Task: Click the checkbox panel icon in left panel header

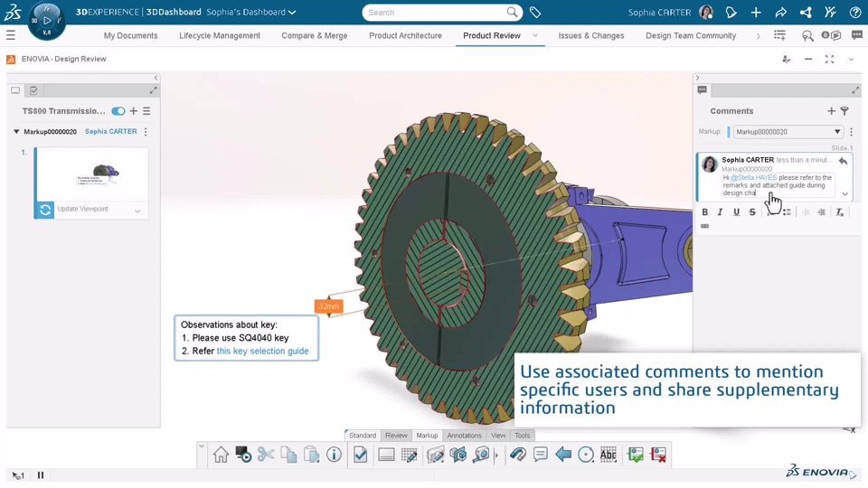Action: (33, 90)
